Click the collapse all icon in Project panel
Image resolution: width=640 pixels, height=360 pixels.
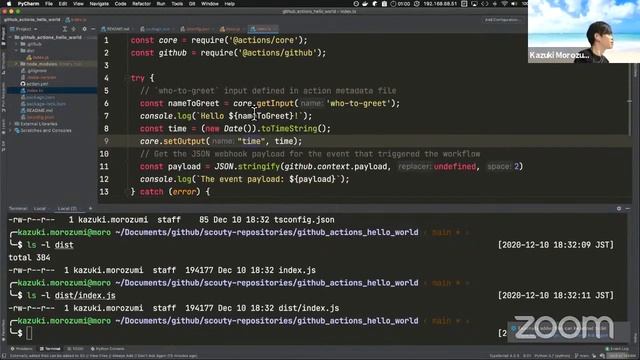click(x=64, y=29)
